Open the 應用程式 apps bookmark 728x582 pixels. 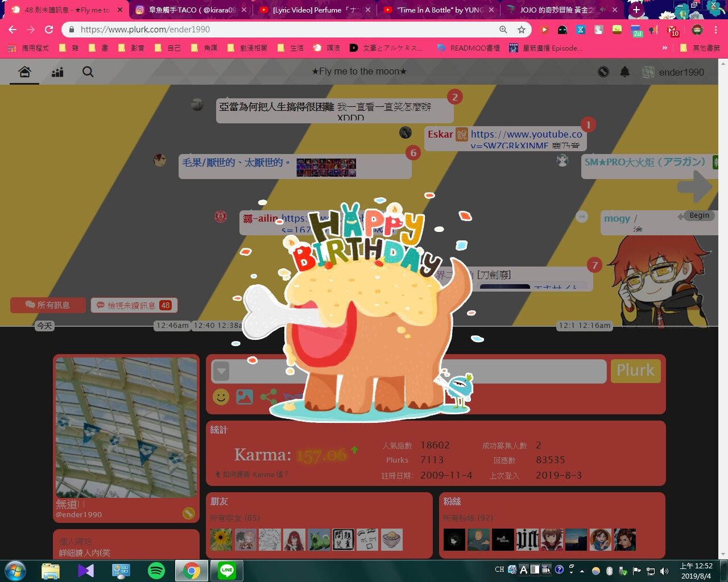(x=29, y=48)
